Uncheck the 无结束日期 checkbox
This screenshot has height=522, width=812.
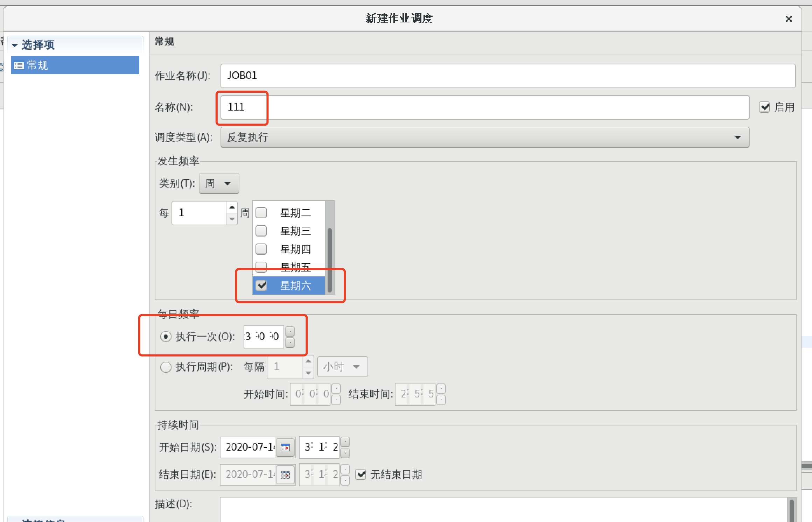(x=360, y=475)
